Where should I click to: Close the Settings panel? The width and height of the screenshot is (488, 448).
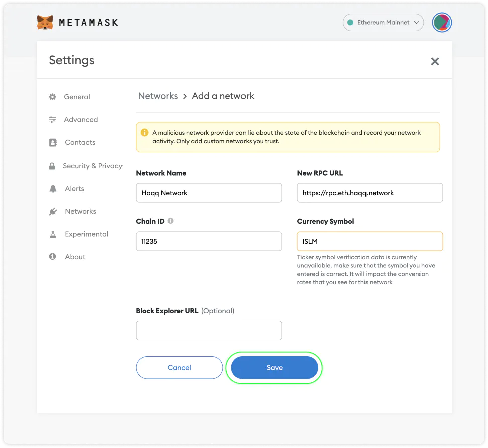click(x=435, y=61)
